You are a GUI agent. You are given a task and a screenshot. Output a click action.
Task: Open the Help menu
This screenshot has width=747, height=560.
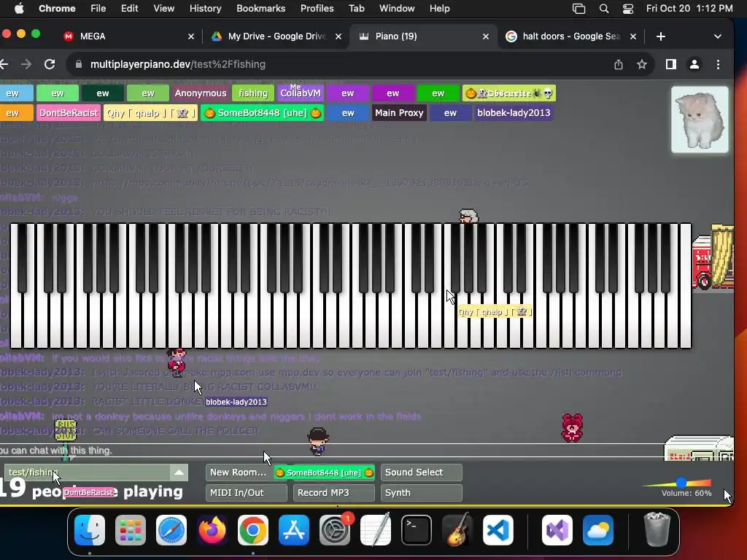pyautogui.click(x=439, y=9)
